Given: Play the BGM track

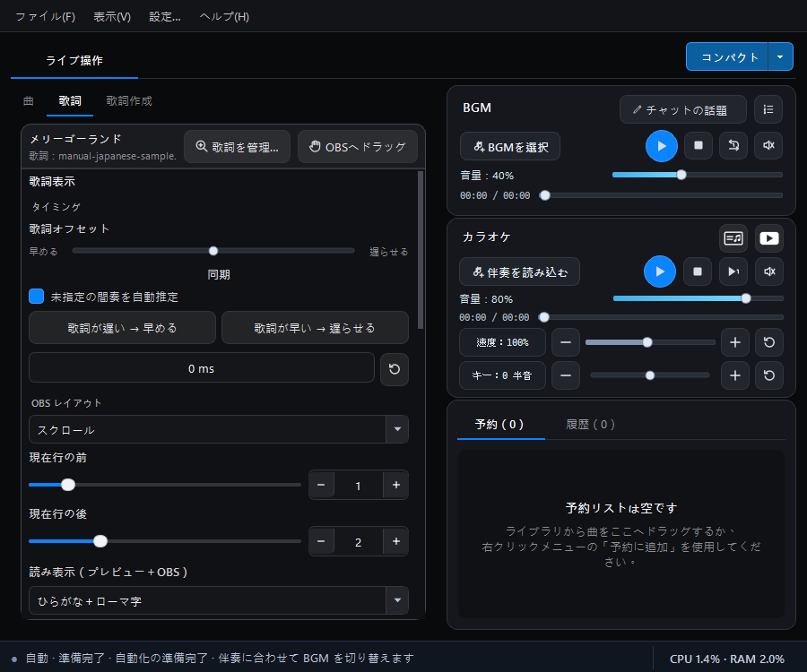Looking at the screenshot, I should [662, 146].
